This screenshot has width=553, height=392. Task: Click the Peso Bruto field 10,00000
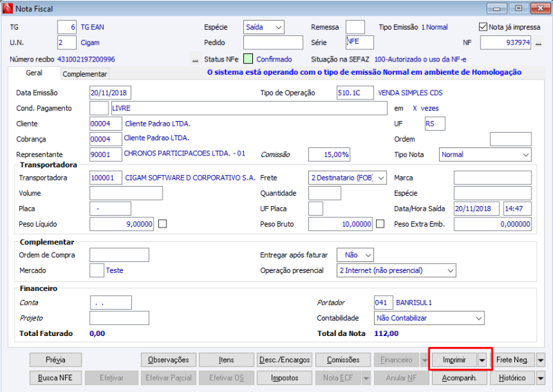(x=340, y=224)
